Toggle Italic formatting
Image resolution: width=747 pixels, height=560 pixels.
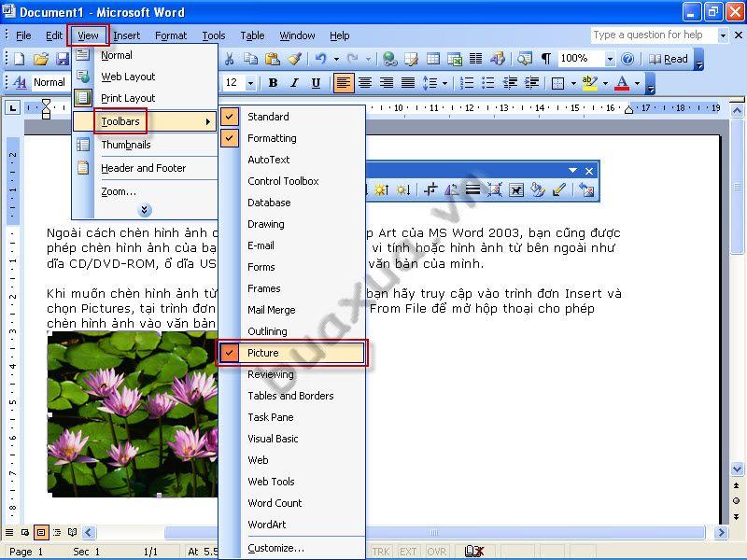pyautogui.click(x=294, y=83)
